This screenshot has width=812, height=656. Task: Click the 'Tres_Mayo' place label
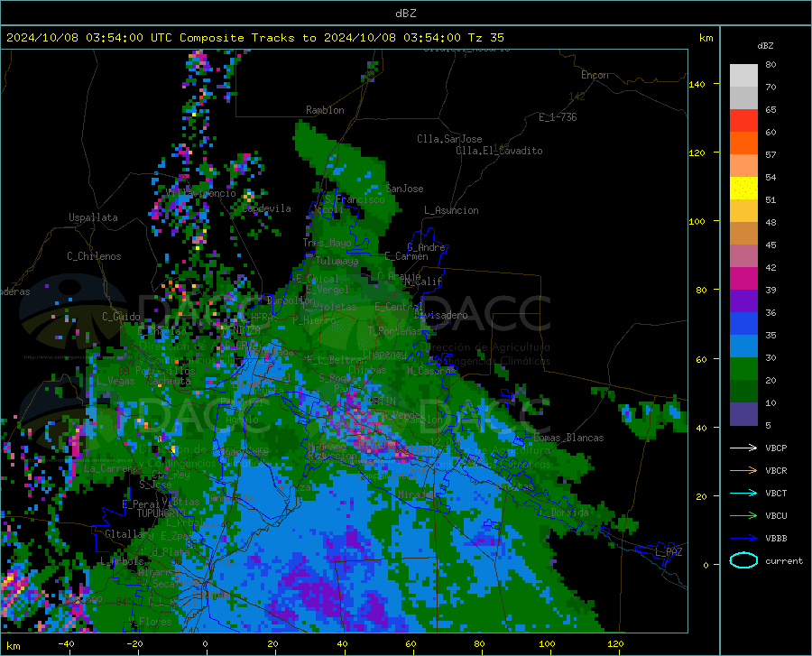coord(327,243)
